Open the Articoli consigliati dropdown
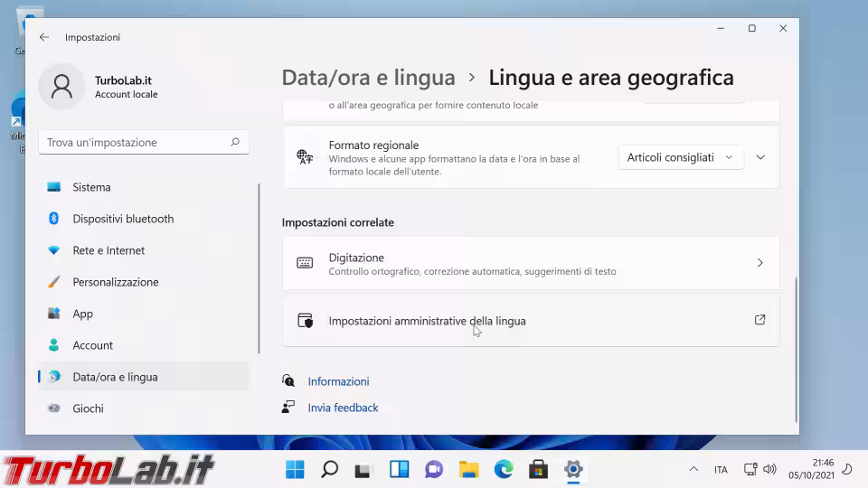 pos(680,157)
